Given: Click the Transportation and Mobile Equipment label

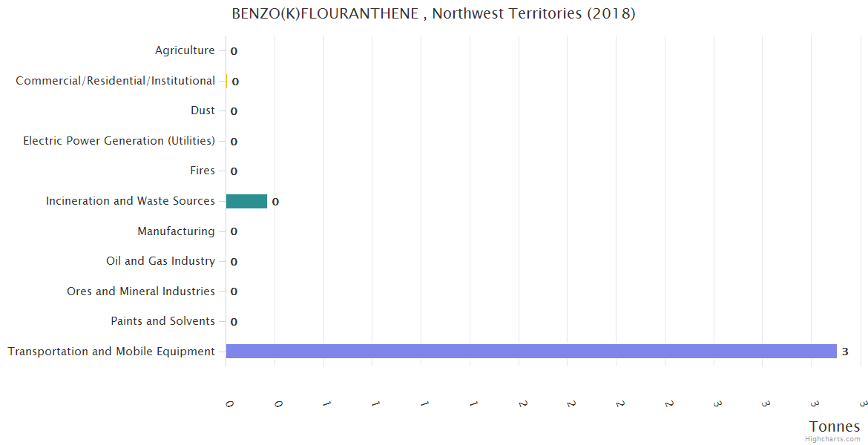Looking at the screenshot, I should pyautogui.click(x=111, y=352).
